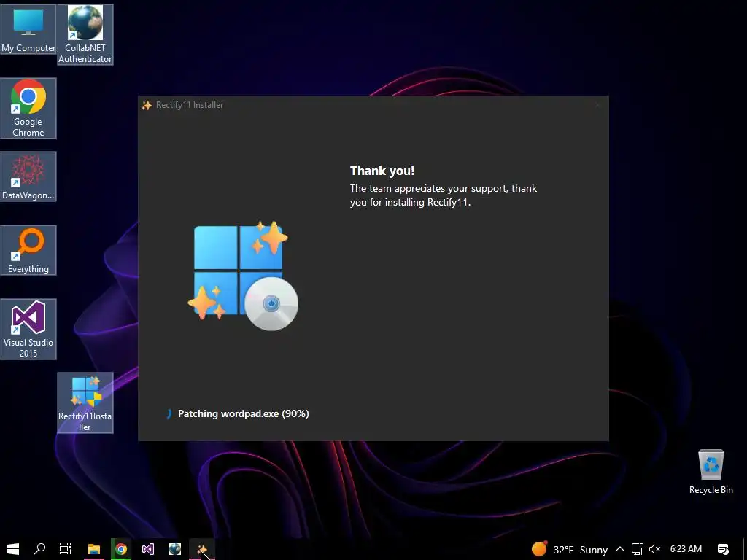747x560 pixels.
Task: Open the Everything search shortcut
Action: click(x=28, y=250)
